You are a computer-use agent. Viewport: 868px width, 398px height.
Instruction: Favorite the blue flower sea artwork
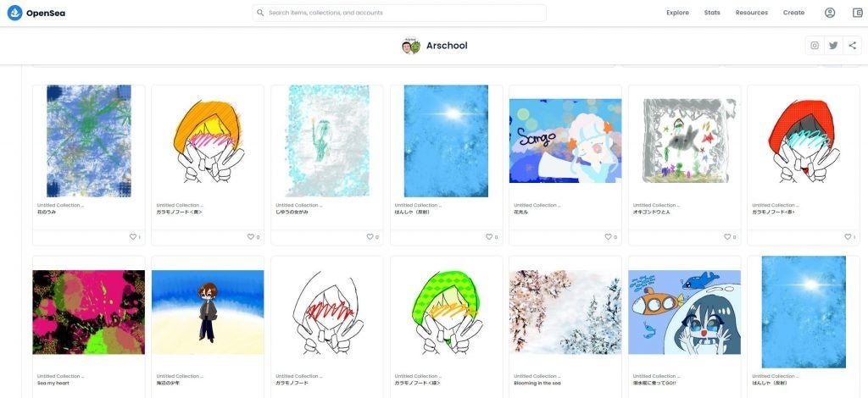click(132, 236)
